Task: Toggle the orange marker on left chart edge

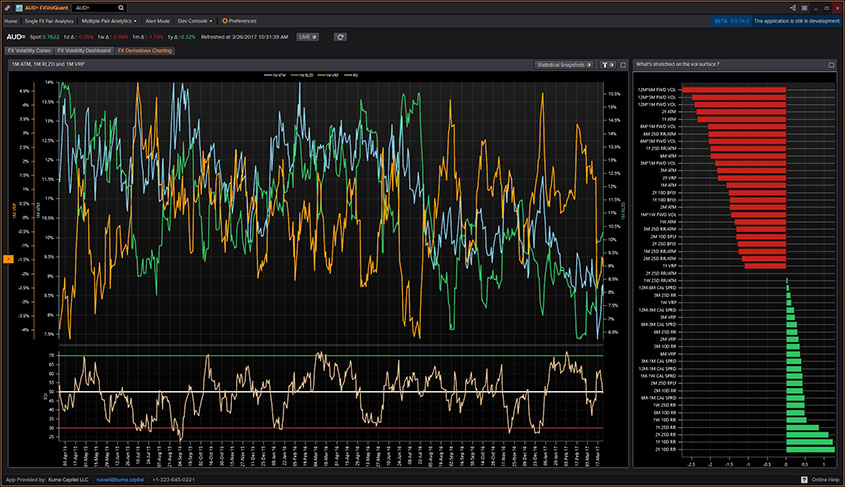Action: point(8,259)
